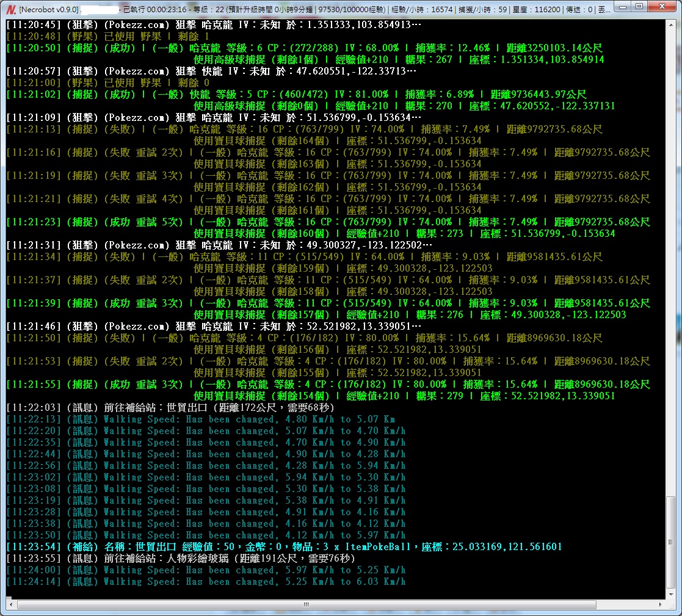The height and width of the screenshot is (616, 682).
Task: Close the Necrobot console window
Action: pos(662,7)
